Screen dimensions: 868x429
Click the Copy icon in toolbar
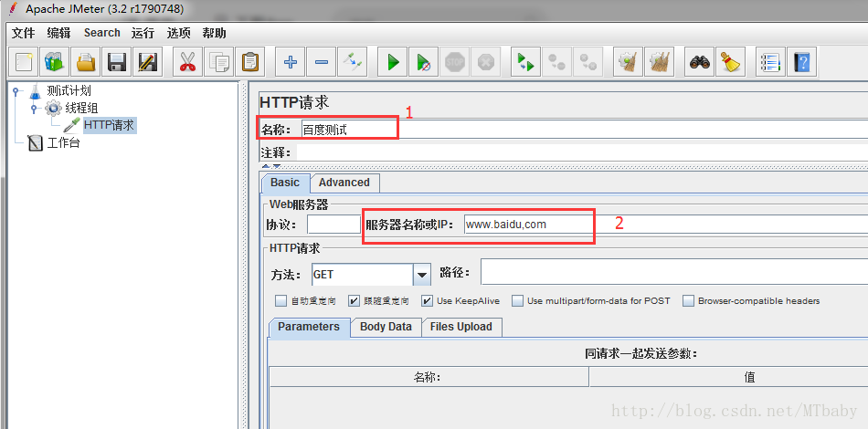(x=218, y=61)
